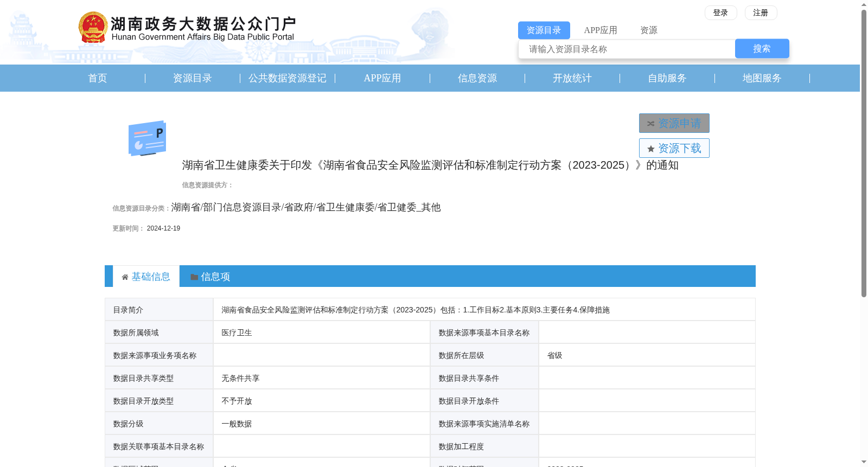Switch to the 基础信息 tab
This screenshot has width=868, height=467.
click(146, 277)
